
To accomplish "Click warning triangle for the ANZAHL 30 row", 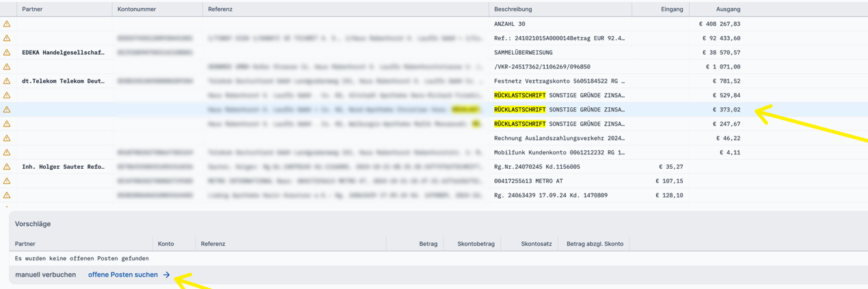I will click(7, 24).
